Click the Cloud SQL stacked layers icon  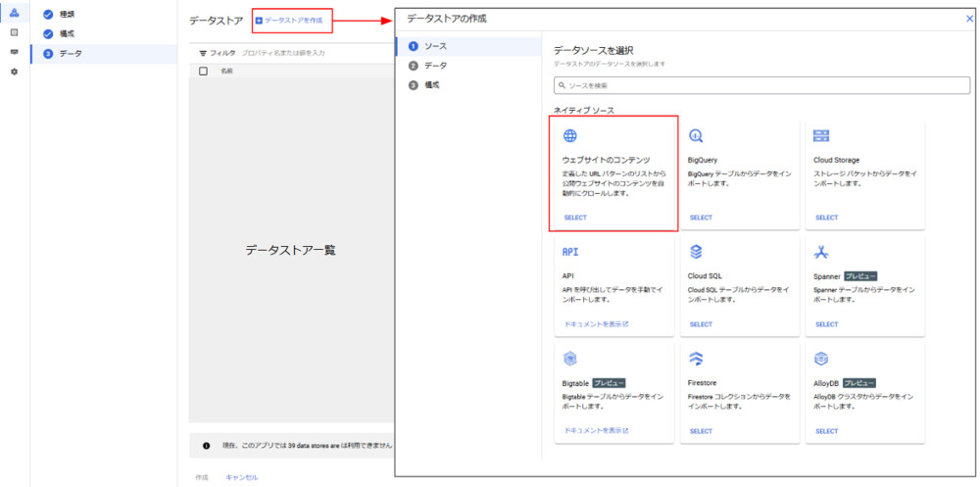(x=696, y=252)
